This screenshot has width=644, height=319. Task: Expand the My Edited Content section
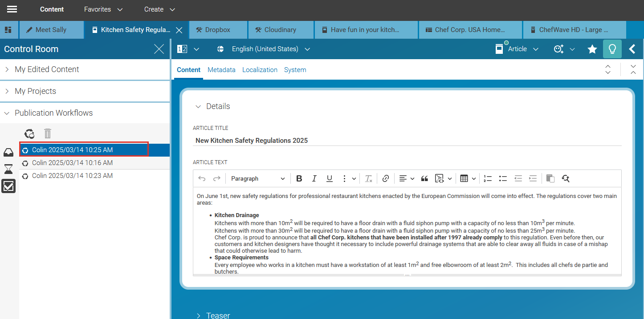(47, 69)
